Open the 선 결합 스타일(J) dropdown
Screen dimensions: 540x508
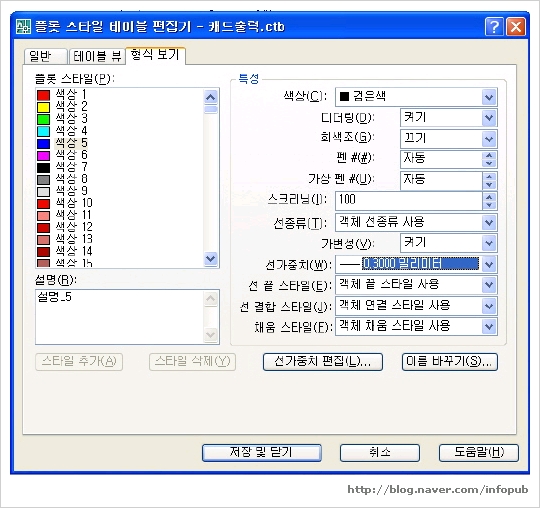(x=489, y=306)
